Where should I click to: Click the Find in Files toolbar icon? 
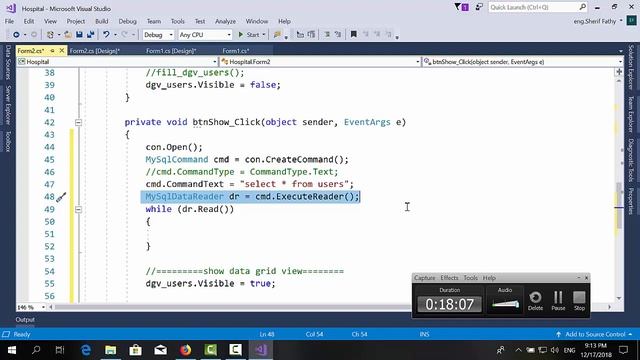(278, 35)
